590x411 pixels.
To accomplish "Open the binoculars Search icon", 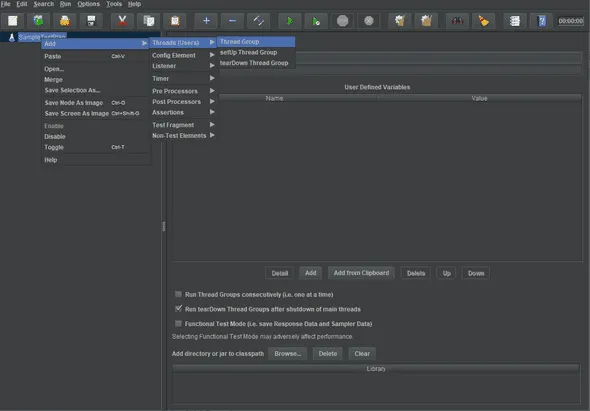I will tap(457, 21).
